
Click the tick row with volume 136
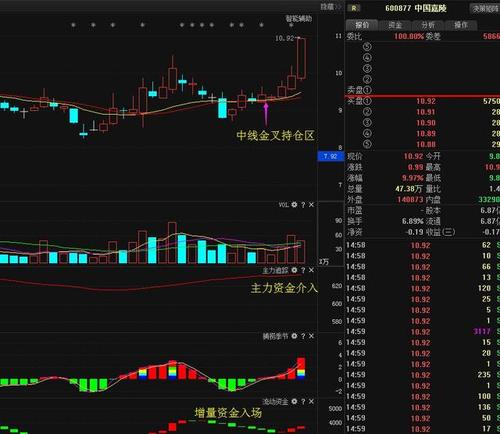click(x=423, y=407)
